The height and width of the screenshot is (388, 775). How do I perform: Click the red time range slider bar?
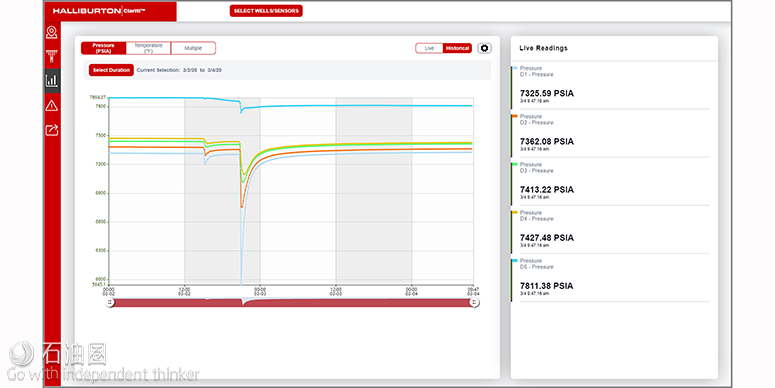292,302
